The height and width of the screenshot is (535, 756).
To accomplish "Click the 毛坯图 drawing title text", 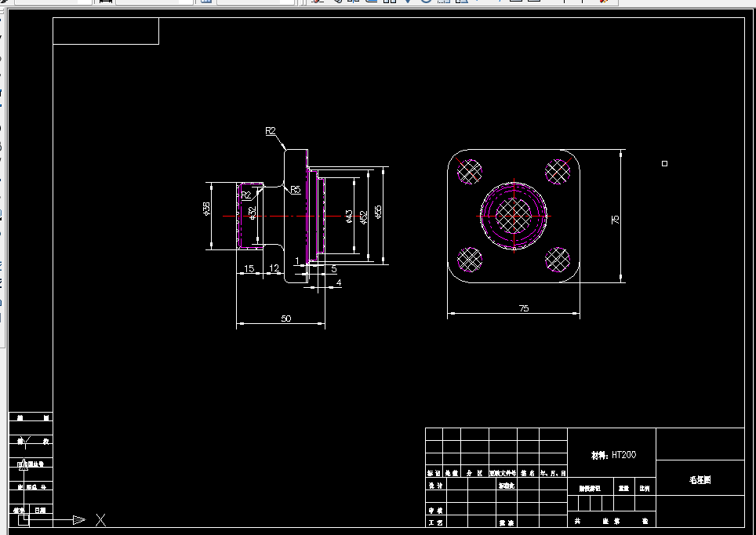I will pyautogui.click(x=700, y=479).
